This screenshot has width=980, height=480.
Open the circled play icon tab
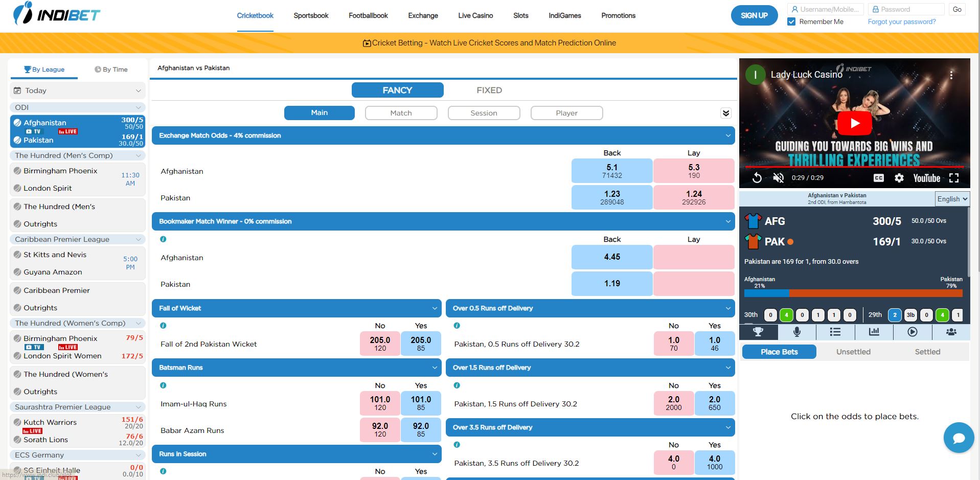click(x=913, y=332)
